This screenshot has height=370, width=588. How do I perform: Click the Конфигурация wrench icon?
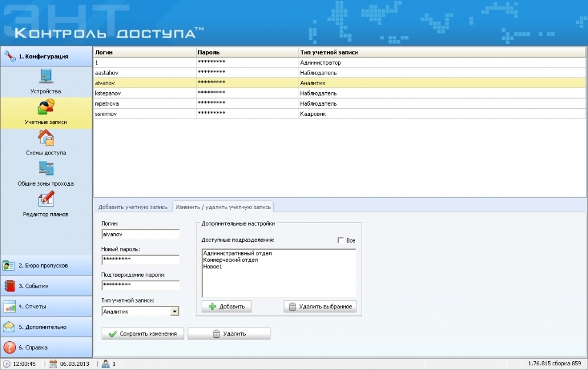(x=9, y=56)
